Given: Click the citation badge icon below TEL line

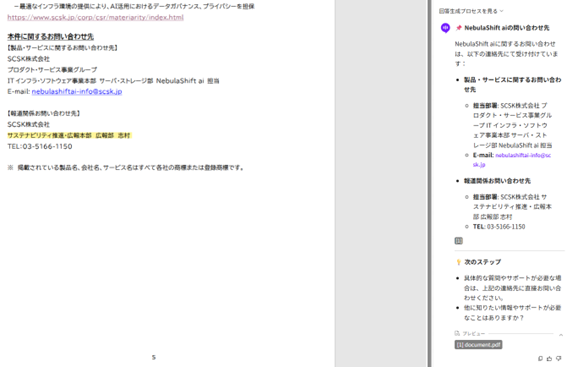Looking at the screenshot, I should pos(459,241).
